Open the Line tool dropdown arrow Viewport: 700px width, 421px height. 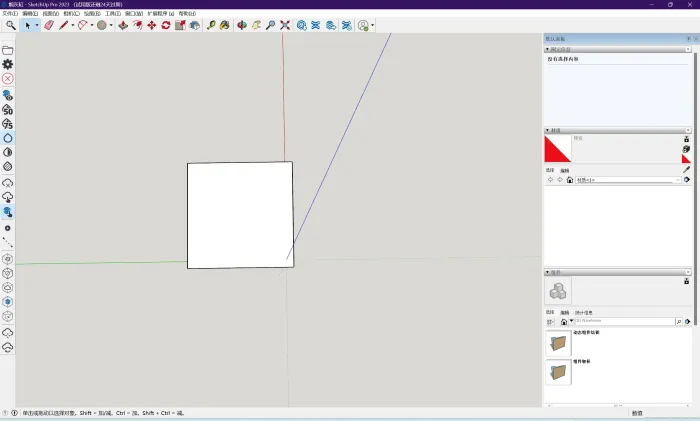point(72,25)
